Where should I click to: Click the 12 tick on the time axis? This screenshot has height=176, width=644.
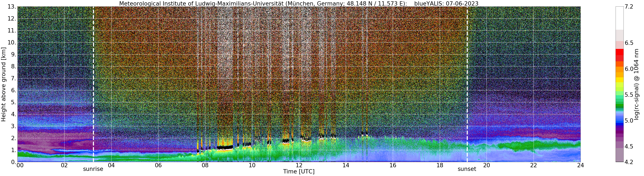pos(299,165)
